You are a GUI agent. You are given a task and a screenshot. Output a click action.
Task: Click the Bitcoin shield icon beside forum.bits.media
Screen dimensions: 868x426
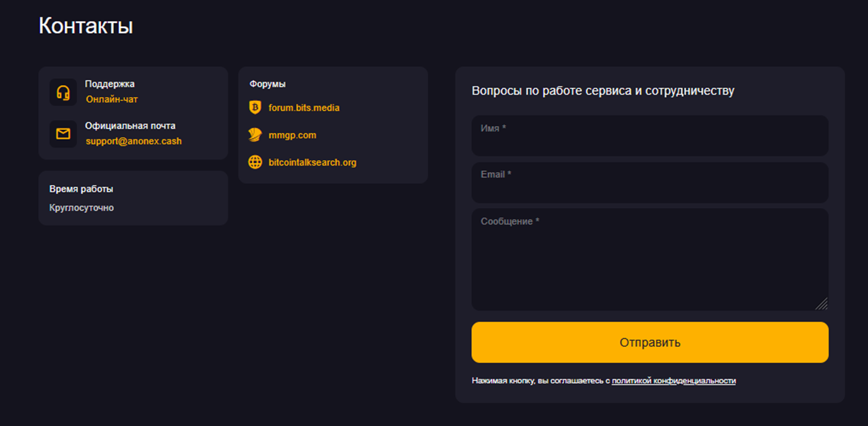tap(255, 108)
